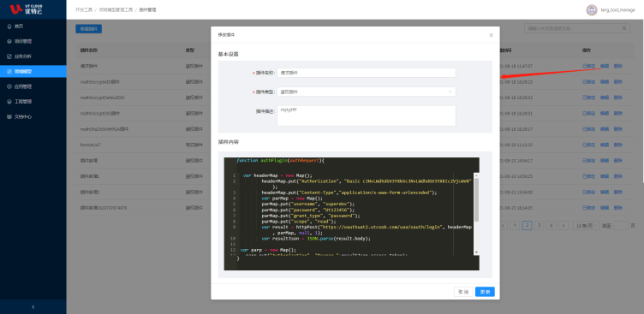Click 已绑定 in the 插件自增1629707674976 row
The image size is (644, 314).
point(588,208)
